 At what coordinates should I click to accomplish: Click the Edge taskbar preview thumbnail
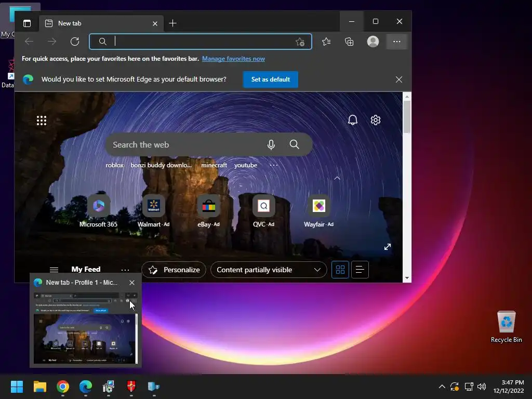click(86, 328)
